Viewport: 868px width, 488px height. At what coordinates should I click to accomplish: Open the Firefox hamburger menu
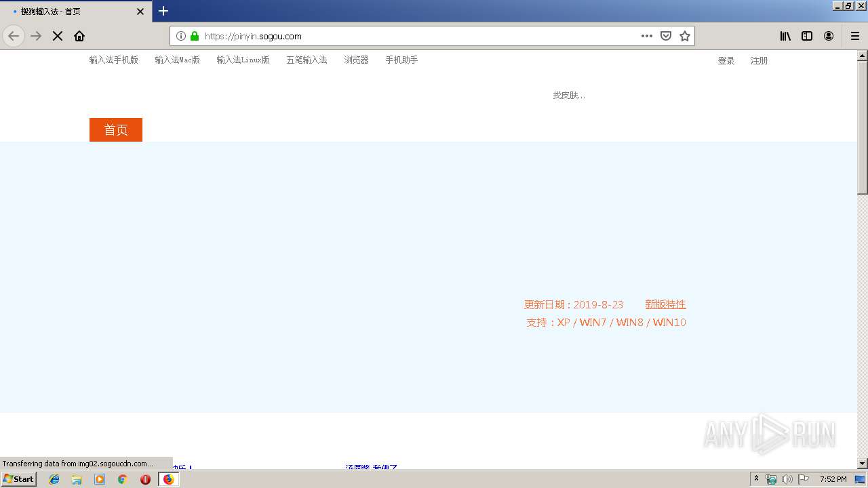tap(855, 36)
